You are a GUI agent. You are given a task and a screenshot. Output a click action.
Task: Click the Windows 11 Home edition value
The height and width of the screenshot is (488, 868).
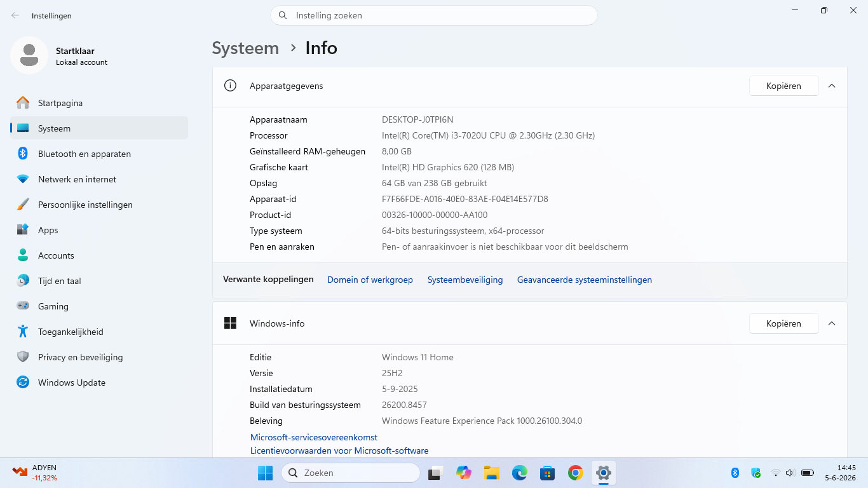(417, 357)
